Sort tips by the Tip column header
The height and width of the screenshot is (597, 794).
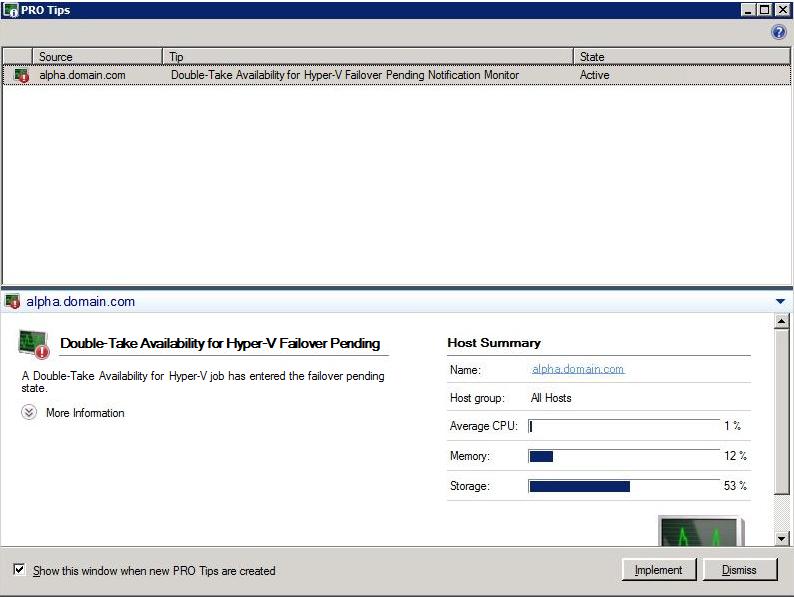click(368, 57)
